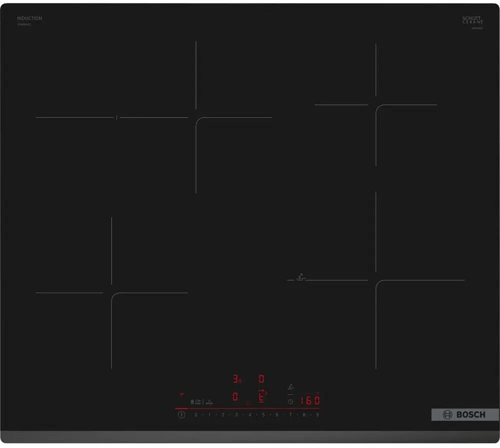Screen dimensions: 500x448
Task: Select the top-right zone display showing 0
Action: [x=261, y=379]
